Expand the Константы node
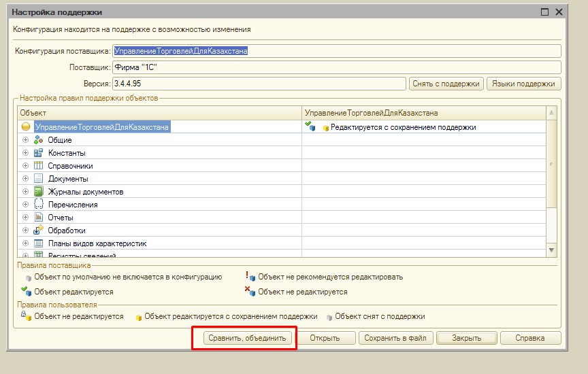Viewport: 588px width, 374px height. click(x=25, y=153)
